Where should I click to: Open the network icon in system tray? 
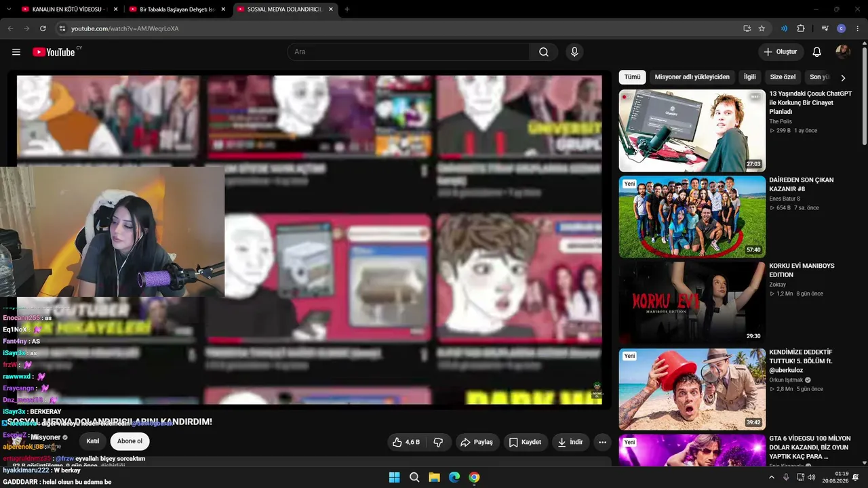click(x=800, y=477)
